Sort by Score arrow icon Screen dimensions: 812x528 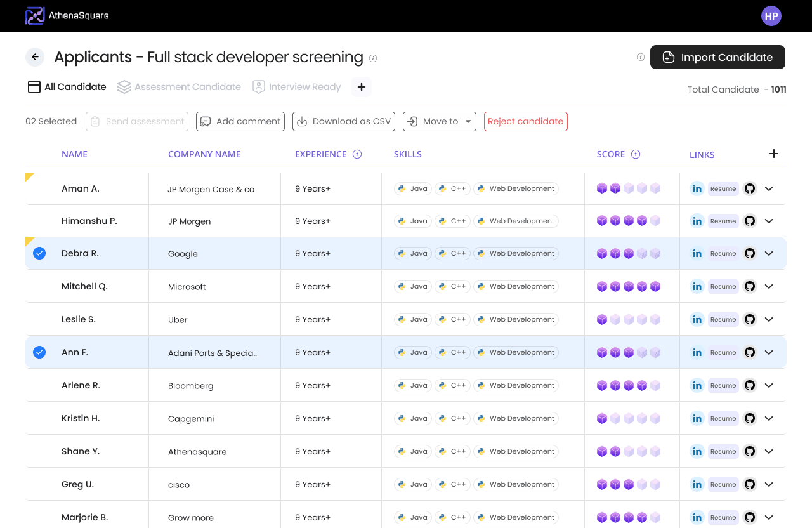tap(636, 154)
